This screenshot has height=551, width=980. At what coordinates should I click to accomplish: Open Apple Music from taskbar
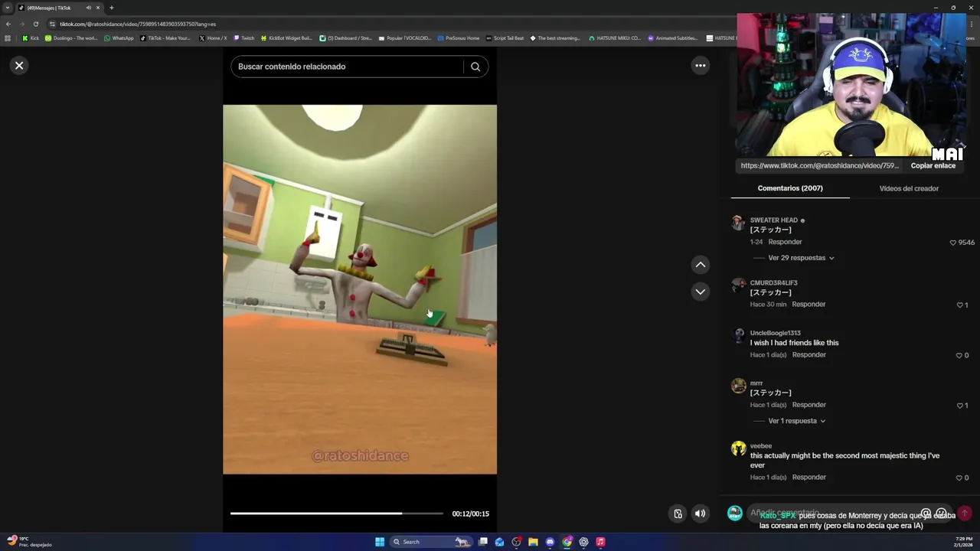(600, 542)
